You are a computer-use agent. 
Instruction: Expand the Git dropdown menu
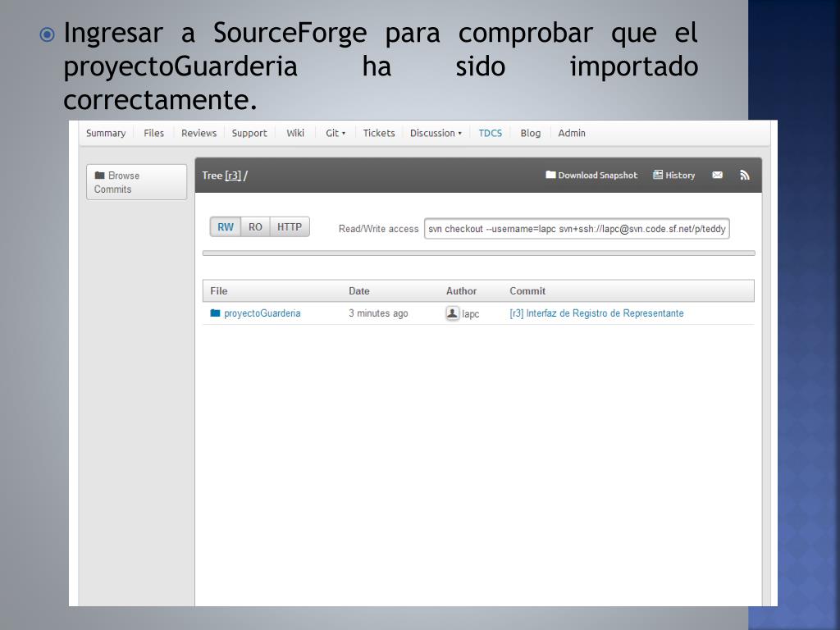336,133
